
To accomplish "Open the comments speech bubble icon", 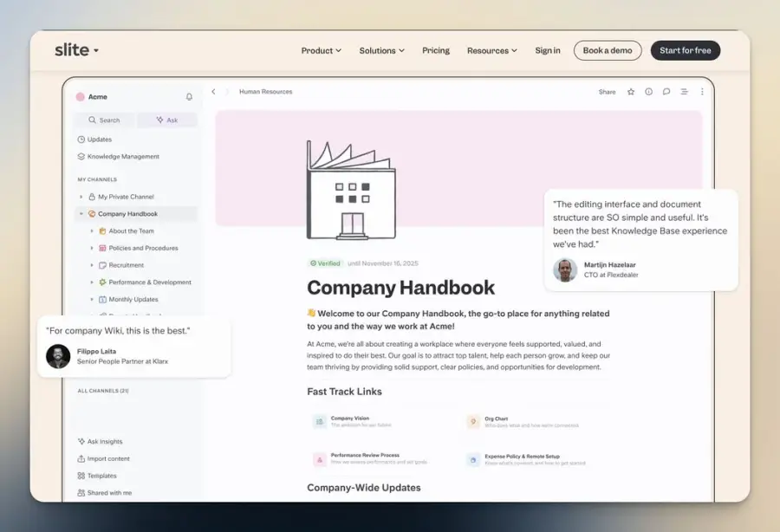I will 666,92.
